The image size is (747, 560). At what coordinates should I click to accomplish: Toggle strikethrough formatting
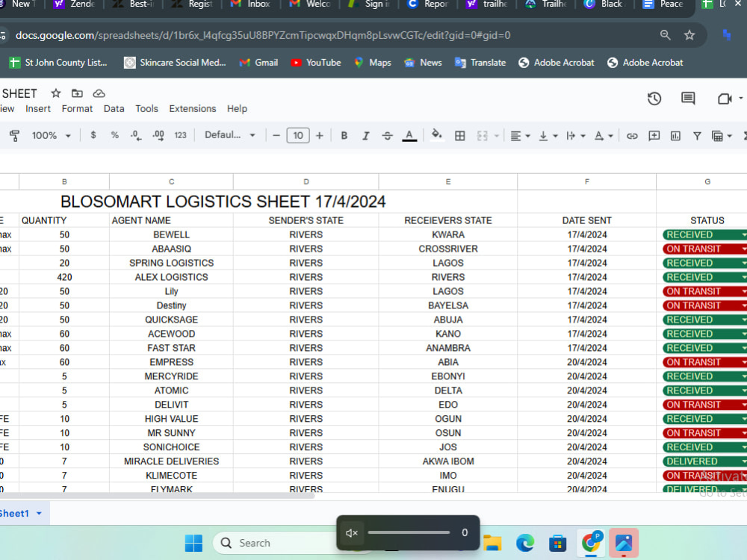(387, 136)
